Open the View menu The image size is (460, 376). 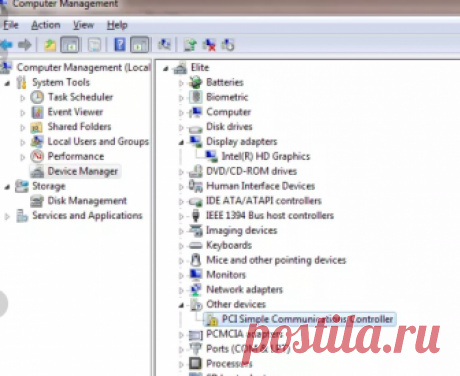pos(83,25)
